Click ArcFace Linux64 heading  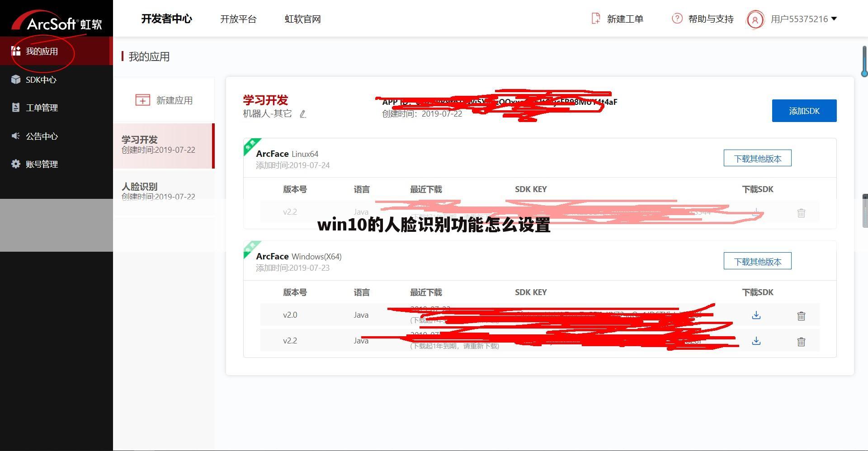[x=287, y=154]
